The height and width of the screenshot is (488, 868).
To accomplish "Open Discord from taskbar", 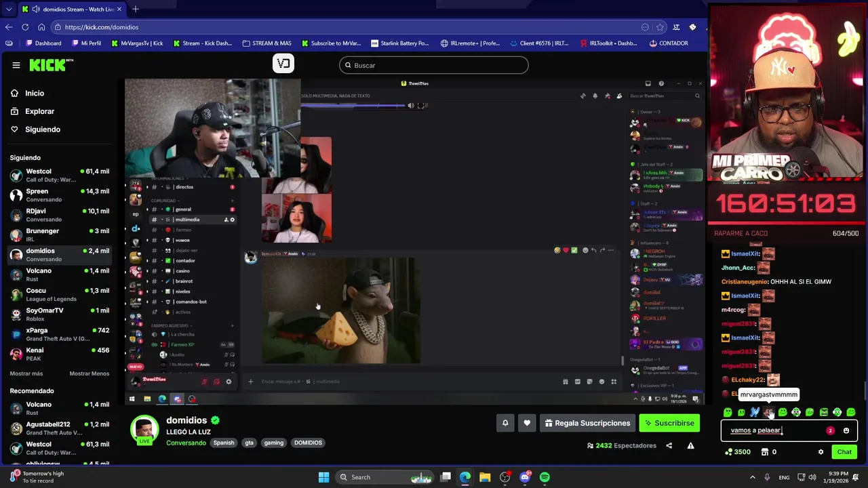I will [x=525, y=477].
